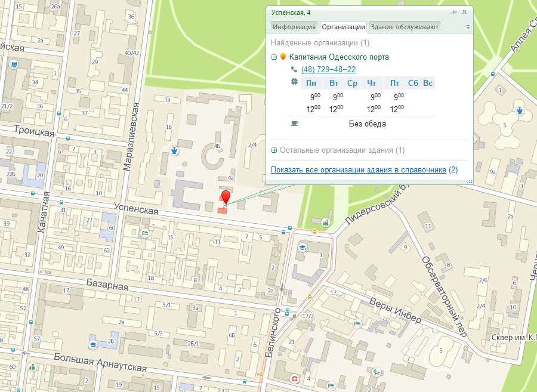Click the bus stop icon beside building 6 on Канатная
This screenshot has height=392, width=537.
click(x=59, y=113)
